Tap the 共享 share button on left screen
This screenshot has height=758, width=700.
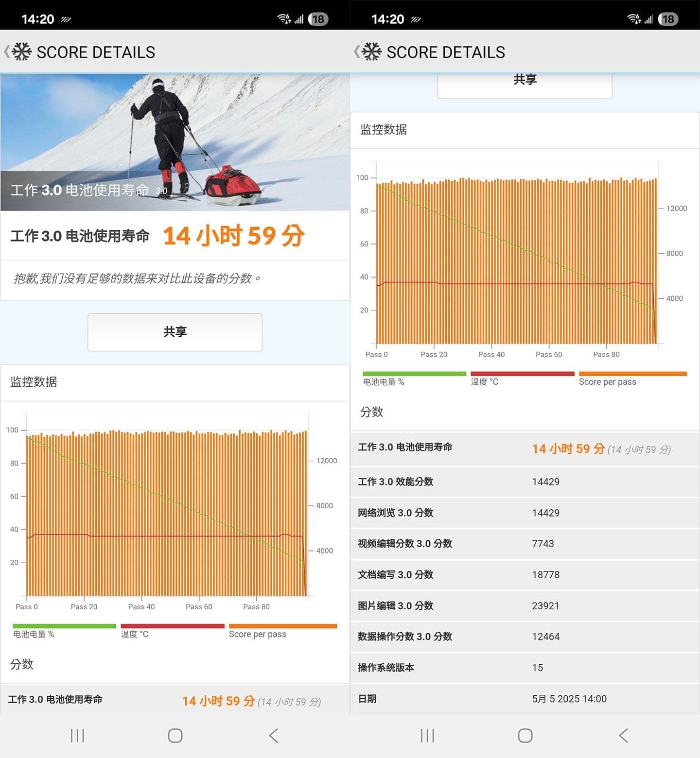coord(175,332)
